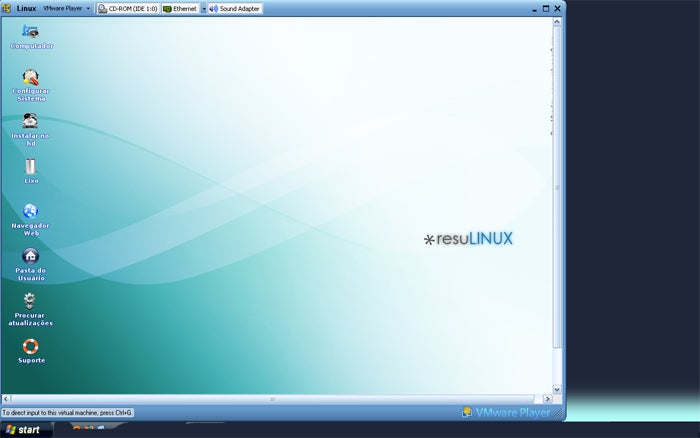Click the horizontal scrollbar thumb

point(272,399)
